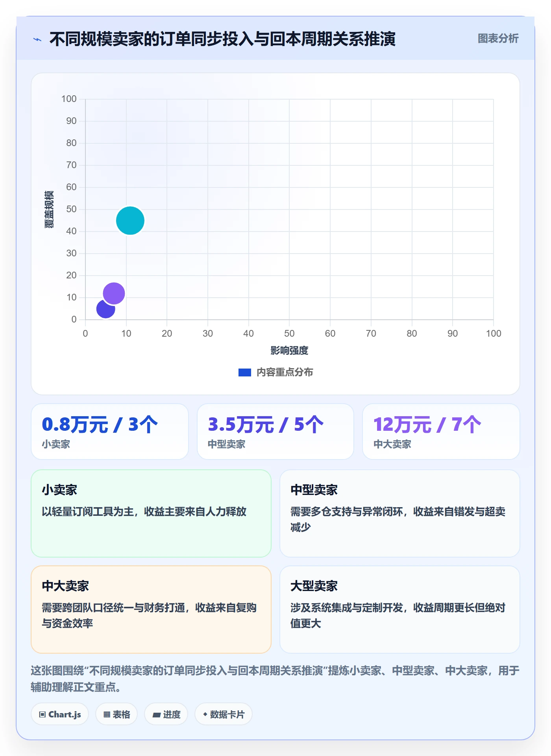Select the 进度 tag
Viewport: 551px width, 756px height.
pyautogui.click(x=166, y=714)
